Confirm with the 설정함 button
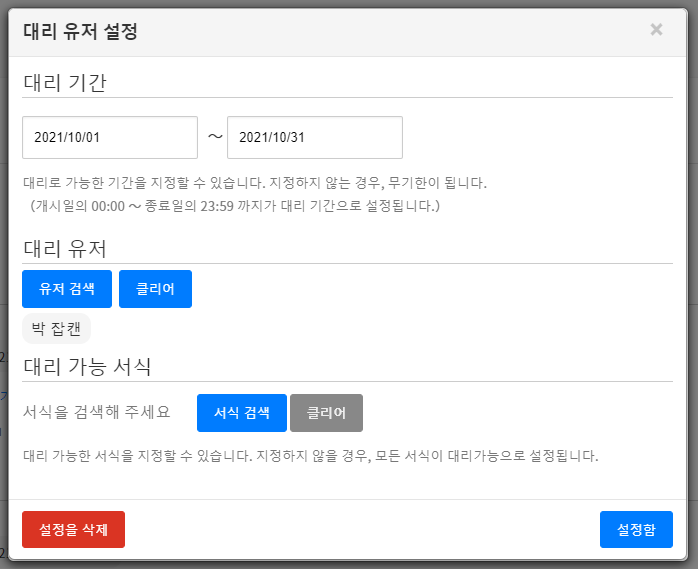The height and width of the screenshot is (569, 698). [x=636, y=529]
